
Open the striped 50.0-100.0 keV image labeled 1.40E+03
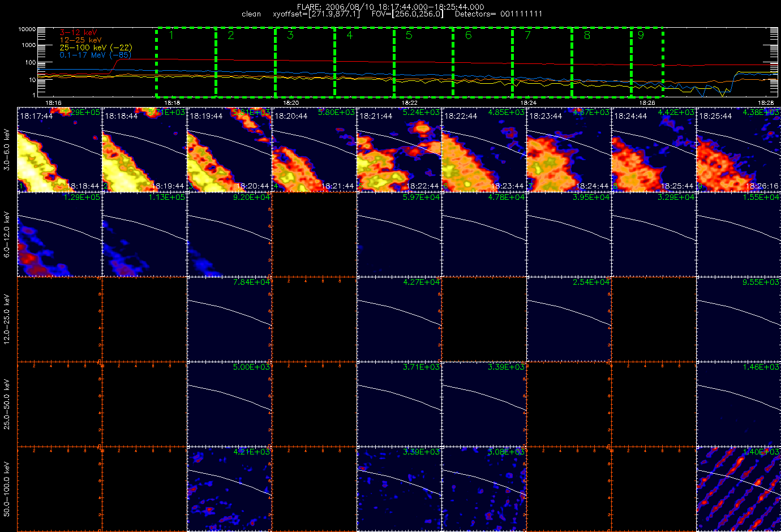coord(739,489)
